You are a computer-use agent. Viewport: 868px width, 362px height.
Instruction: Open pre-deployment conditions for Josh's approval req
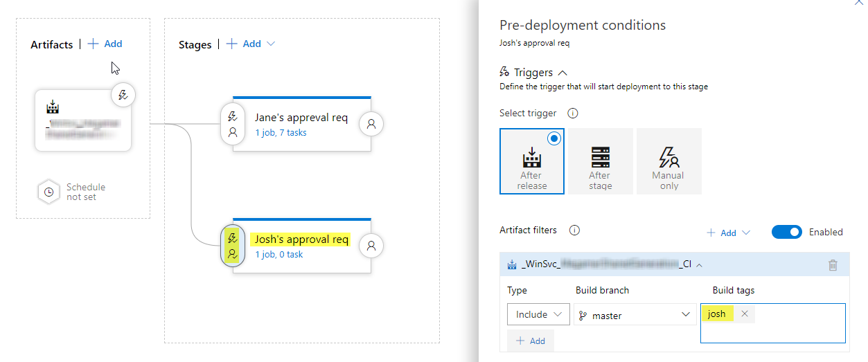tap(233, 246)
